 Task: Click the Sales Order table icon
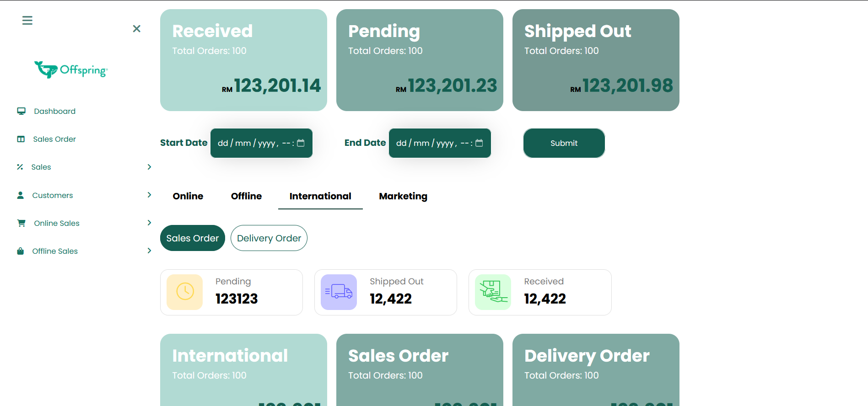[x=21, y=139]
